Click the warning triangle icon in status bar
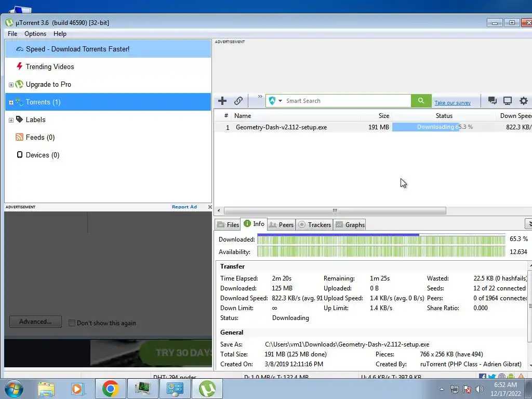 [x=521, y=377]
